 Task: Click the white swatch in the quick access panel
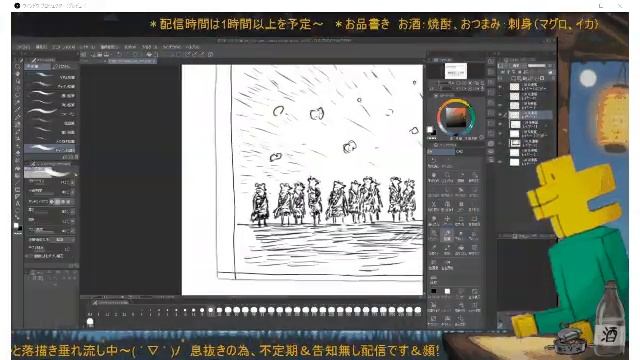pyautogui.click(x=447, y=291)
